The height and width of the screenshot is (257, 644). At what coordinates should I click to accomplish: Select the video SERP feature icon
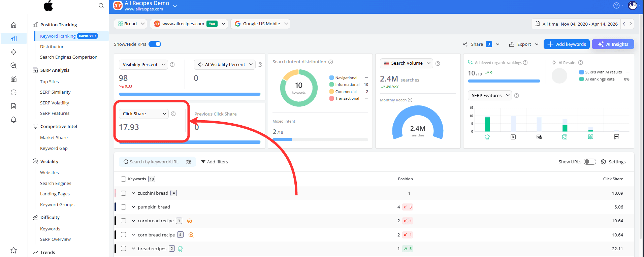coord(513,137)
